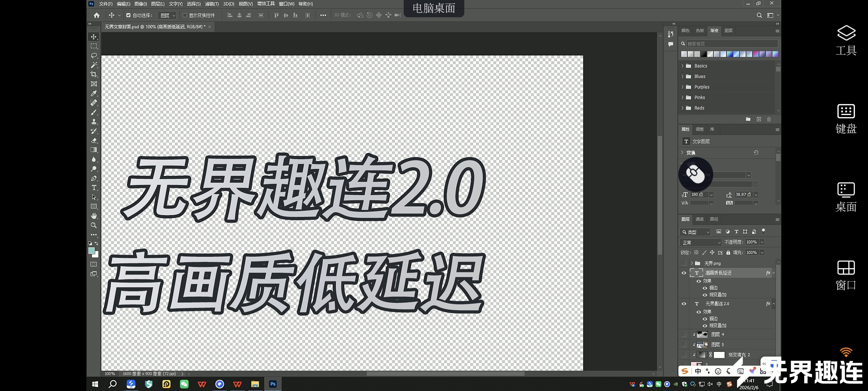Select the Horizontal Type tool

click(x=94, y=188)
